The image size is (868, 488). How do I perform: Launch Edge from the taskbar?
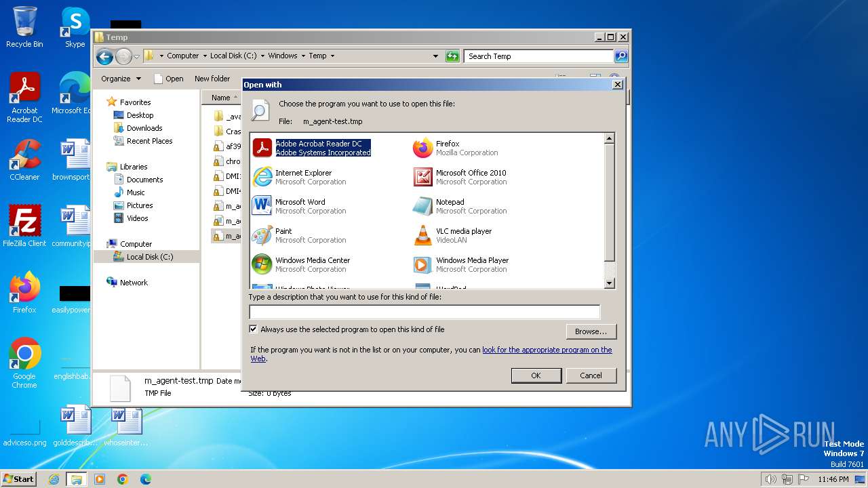146,479
